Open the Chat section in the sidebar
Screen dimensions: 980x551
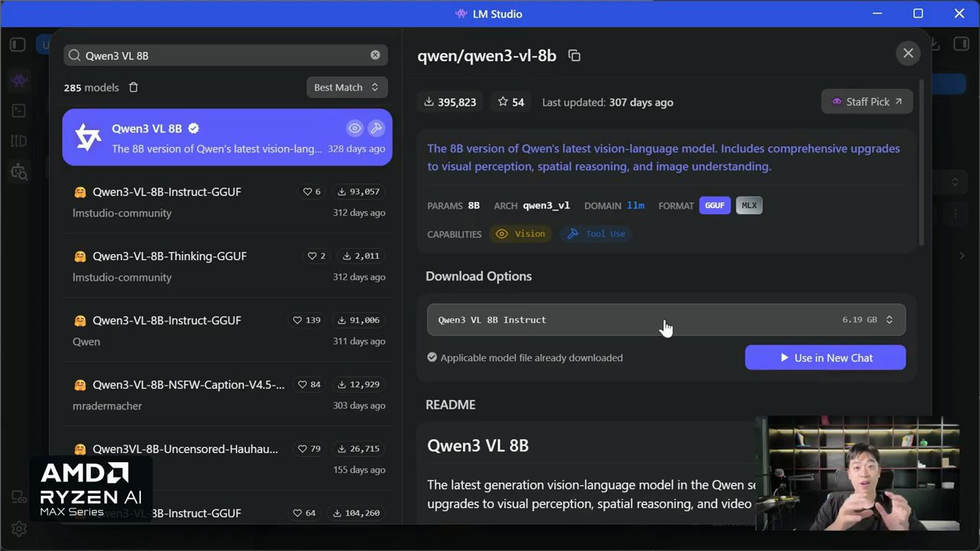point(18,80)
